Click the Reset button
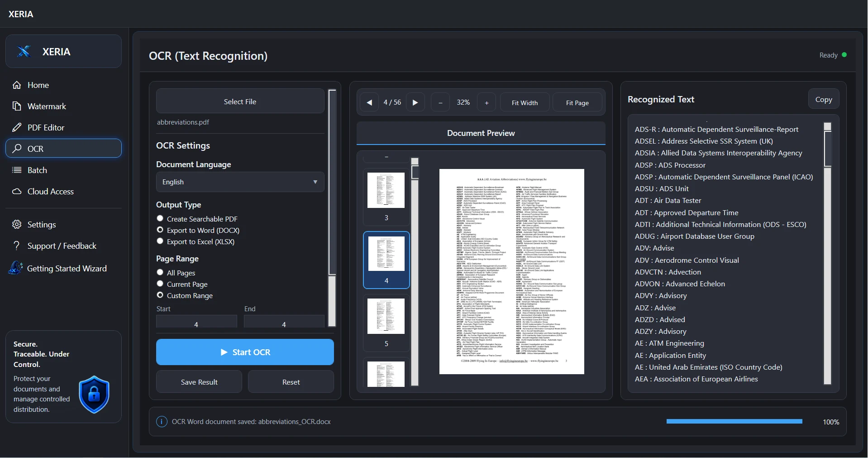 [291, 382]
